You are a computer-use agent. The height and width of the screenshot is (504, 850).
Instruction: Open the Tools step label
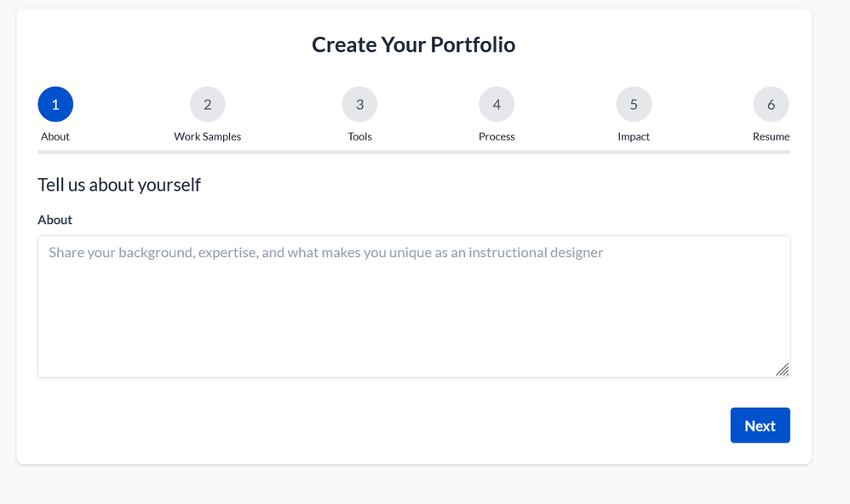point(359,136)
